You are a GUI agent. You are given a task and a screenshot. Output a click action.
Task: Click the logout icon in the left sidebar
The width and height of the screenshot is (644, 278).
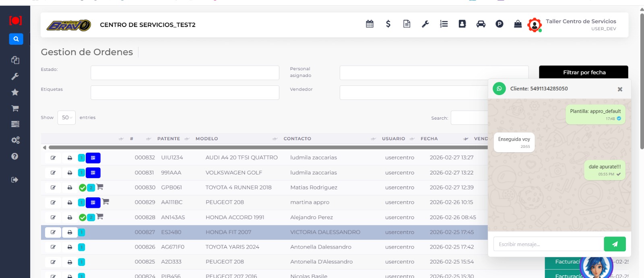(x=15, y=180)
